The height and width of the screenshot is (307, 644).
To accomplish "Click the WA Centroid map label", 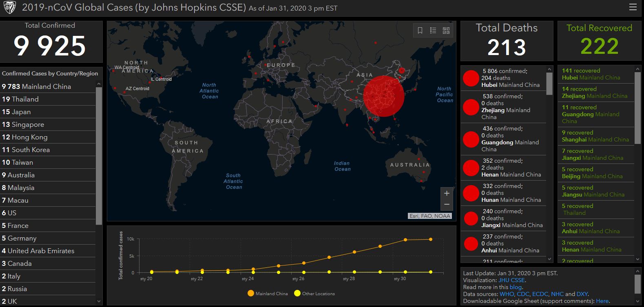I will [127, 67].
